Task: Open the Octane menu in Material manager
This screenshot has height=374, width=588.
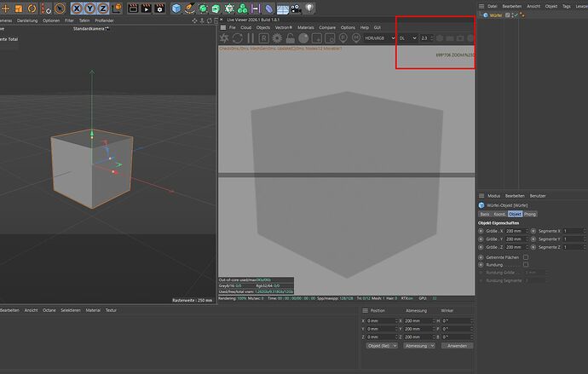Action: point(49,310)
